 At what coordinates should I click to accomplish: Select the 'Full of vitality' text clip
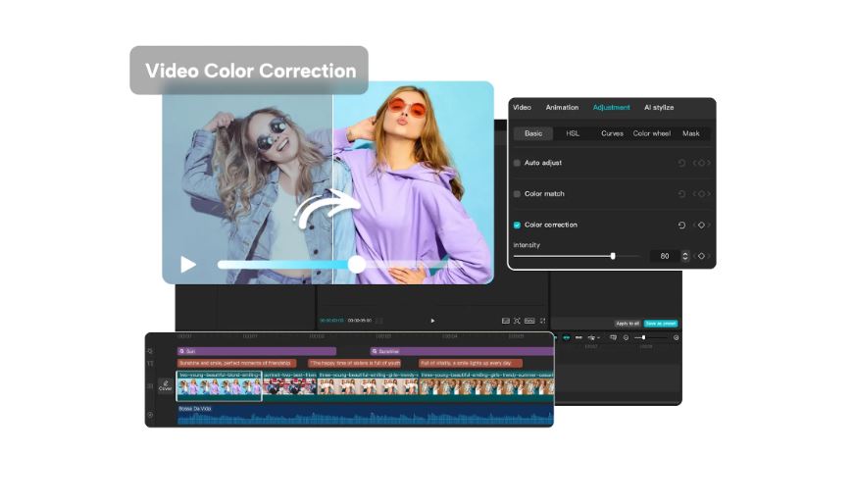471,363
